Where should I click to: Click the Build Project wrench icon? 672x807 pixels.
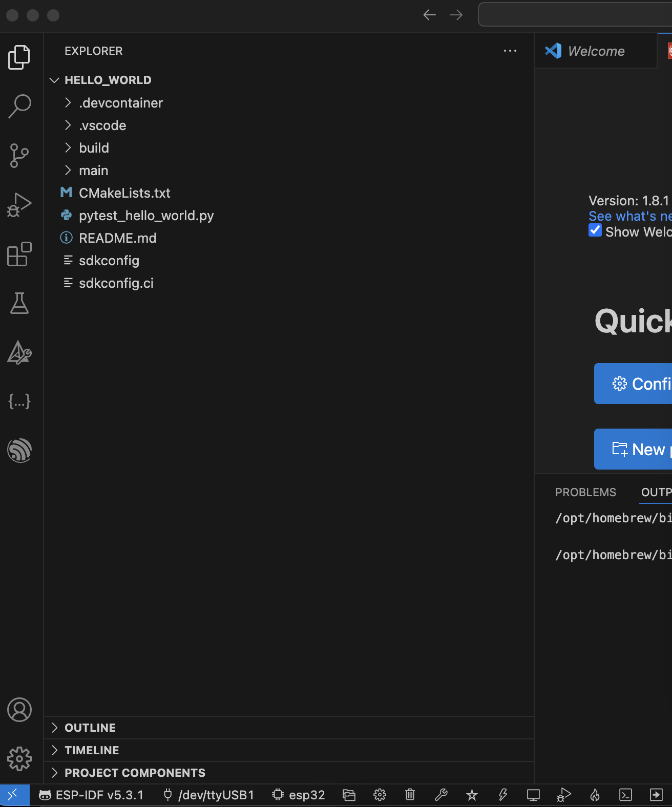click(x=441, y=795)
